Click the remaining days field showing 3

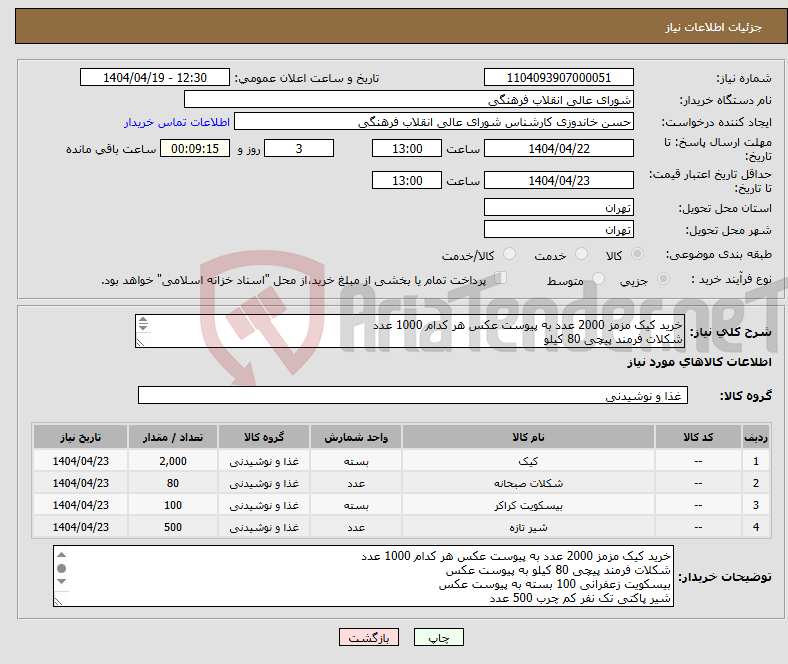coord(299,148)
